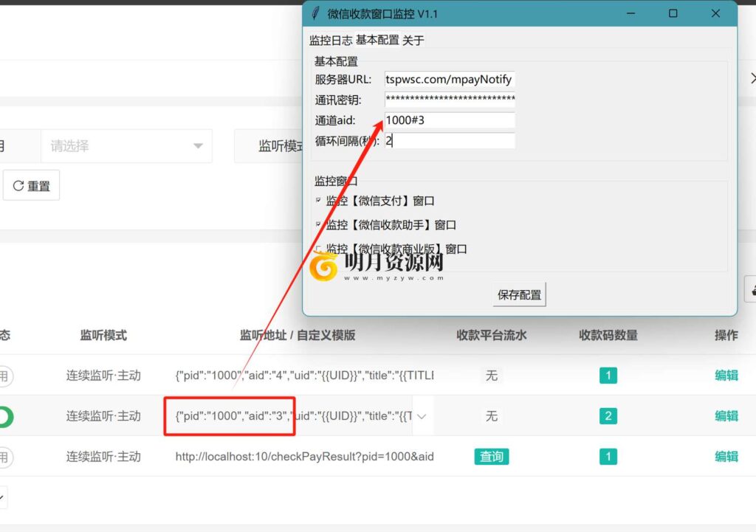Uncheck 监控【微信收款助手】窗口 option
The height and width of the screenshot is (532, 756).
click(x=317, y=224)
